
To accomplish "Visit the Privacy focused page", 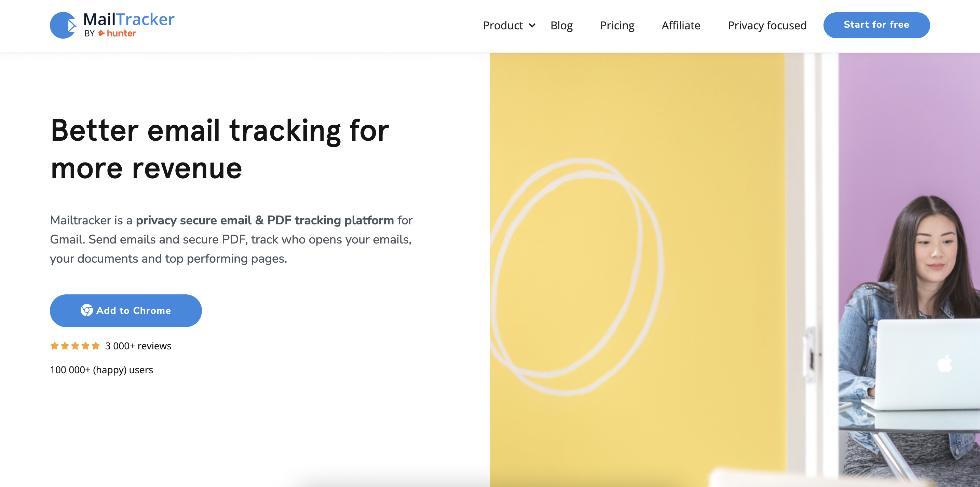I will coord(767,26).
